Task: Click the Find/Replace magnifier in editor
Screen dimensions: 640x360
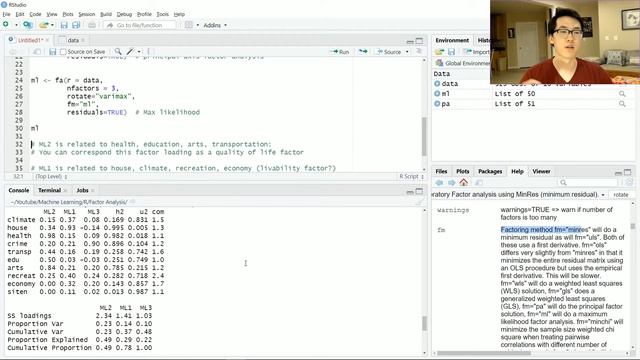Action: [x=118, y=51]
